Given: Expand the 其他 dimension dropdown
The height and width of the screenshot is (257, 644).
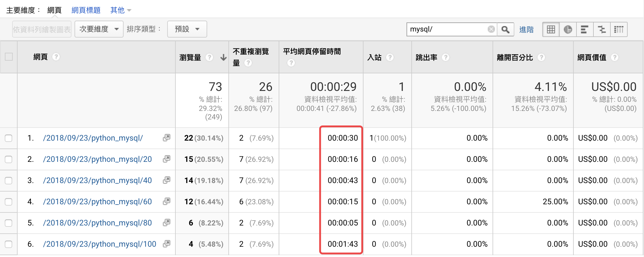Looking at the screenshot, I should (121, 10).
